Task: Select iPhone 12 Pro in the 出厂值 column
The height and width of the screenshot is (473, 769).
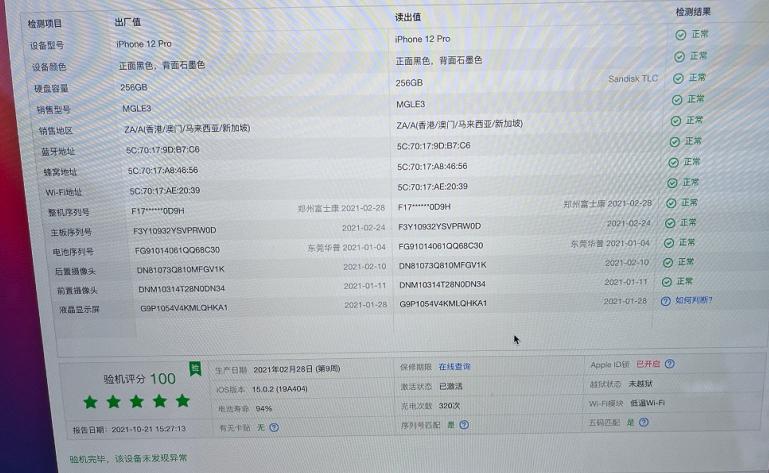Action: point(144,44)
